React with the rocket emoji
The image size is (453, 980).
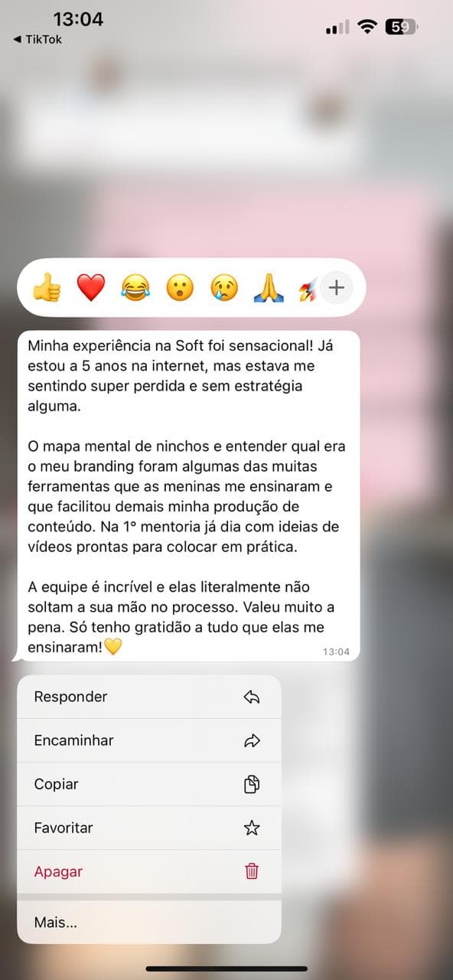(x=308, y=289)
